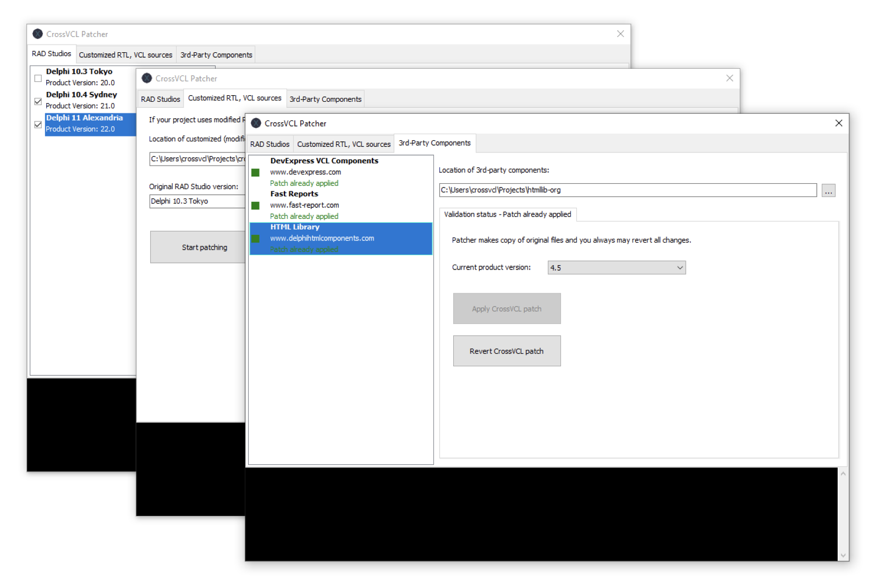Viewport: 880px width, 588px height.
Task: Click the green status square beside Fast Reports
Action: tap(255, 206)
